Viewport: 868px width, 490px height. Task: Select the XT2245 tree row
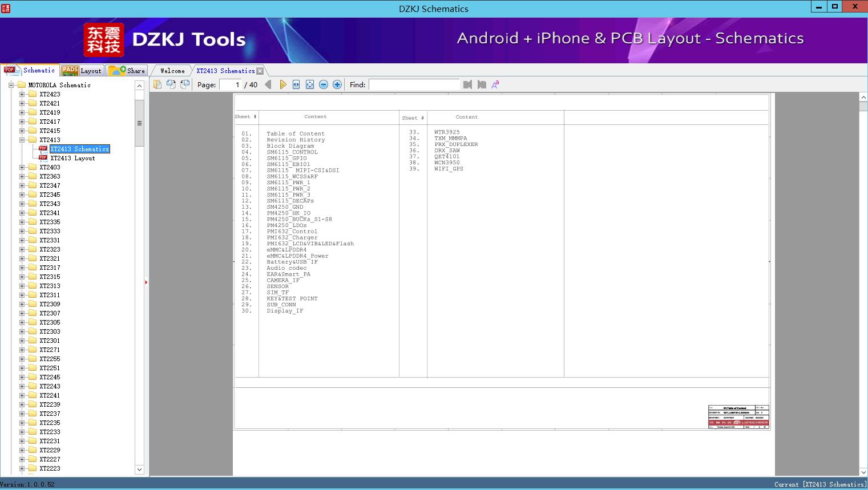(x=50, y=377)
